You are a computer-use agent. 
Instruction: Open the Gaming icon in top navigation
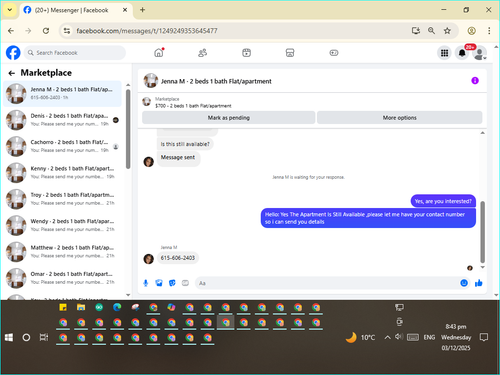pos(334,53)
